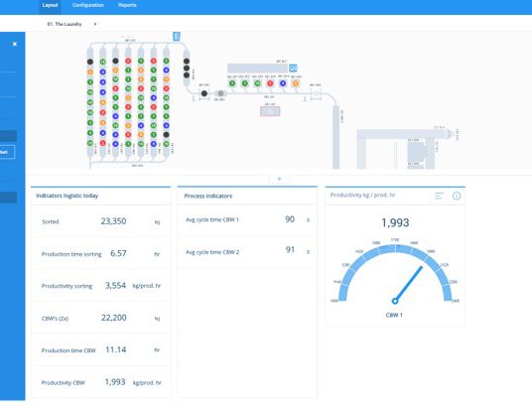Select the red bag in the sorting station row
The image size is (532, 406).
[x=270, y=83]
